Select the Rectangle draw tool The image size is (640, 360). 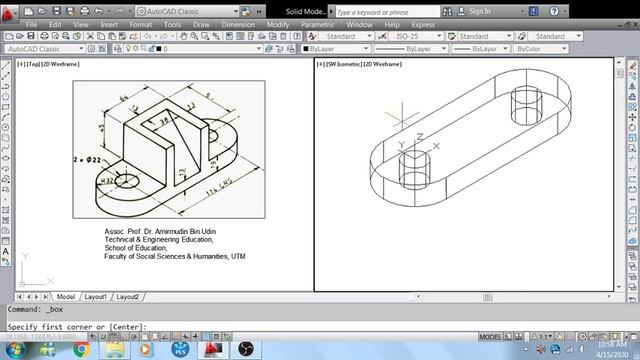(x=6, y=107)
